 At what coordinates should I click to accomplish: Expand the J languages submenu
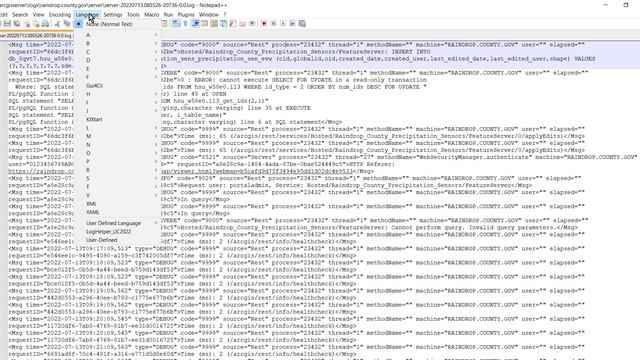coord(118,111)
